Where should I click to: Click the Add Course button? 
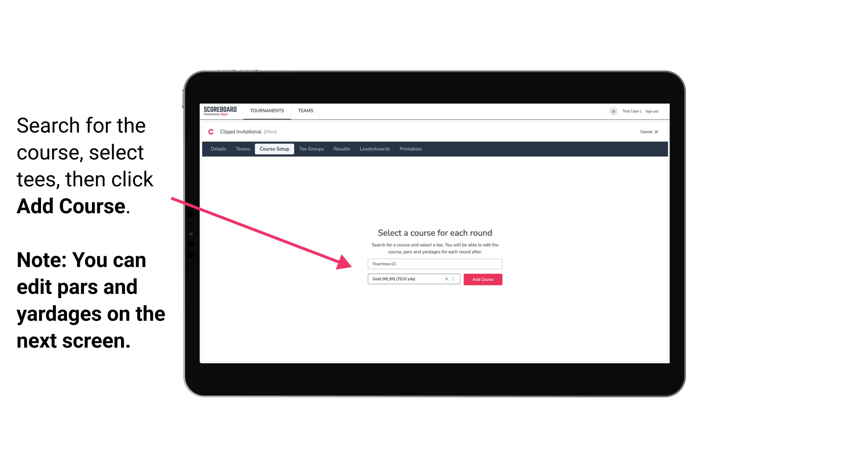[x=482, y=279]
